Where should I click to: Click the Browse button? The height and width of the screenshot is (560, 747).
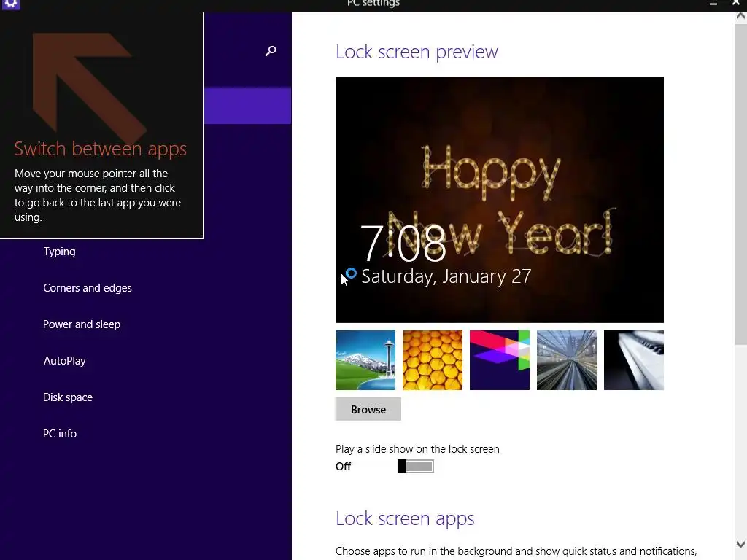point(368,409)
